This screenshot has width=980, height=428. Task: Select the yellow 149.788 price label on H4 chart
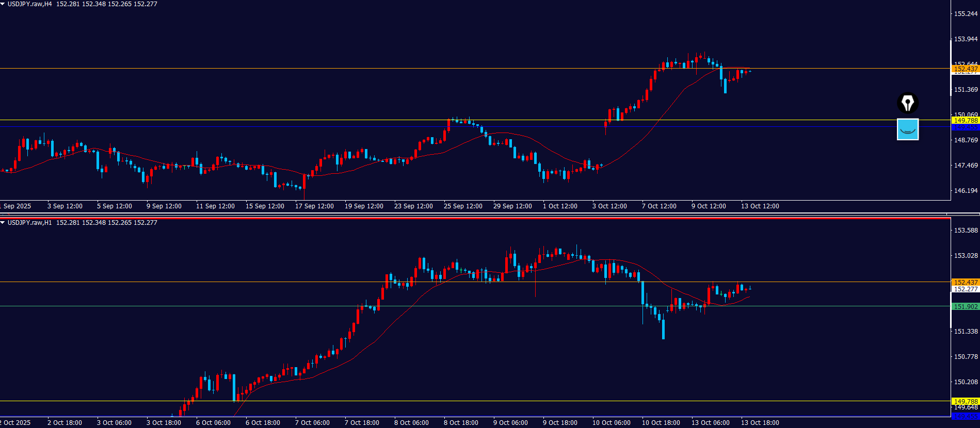pyautogui.click(x=965, y=120)
